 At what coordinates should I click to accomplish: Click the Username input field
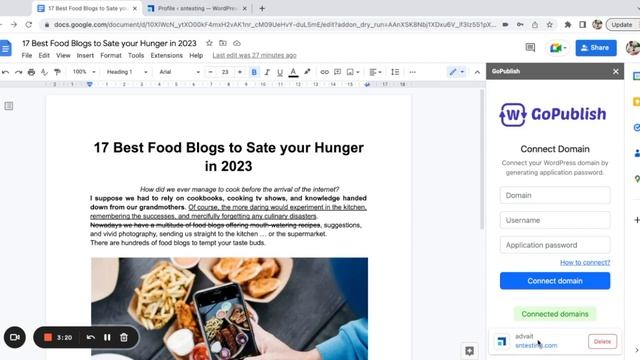pyautogui.click(x=555, y=220)
